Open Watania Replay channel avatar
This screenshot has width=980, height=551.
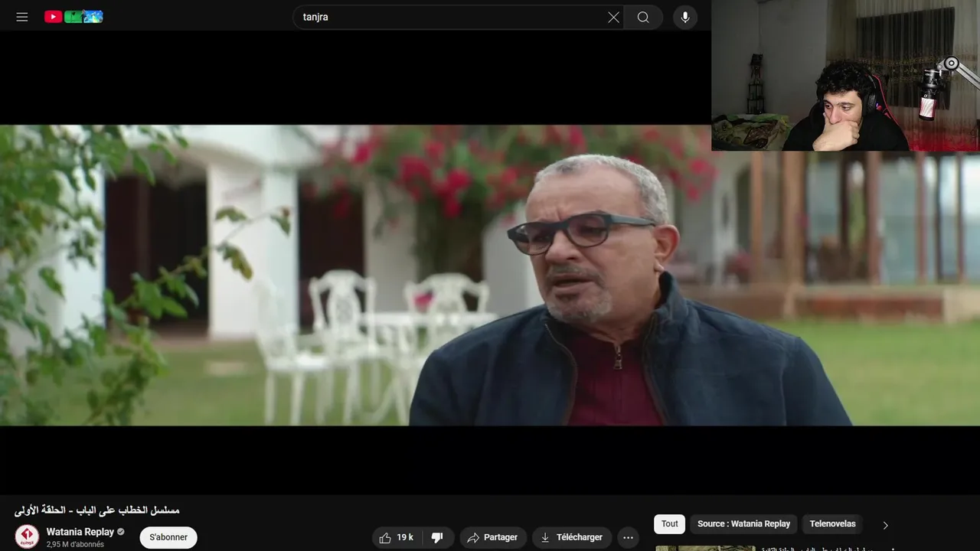[27, 536]
